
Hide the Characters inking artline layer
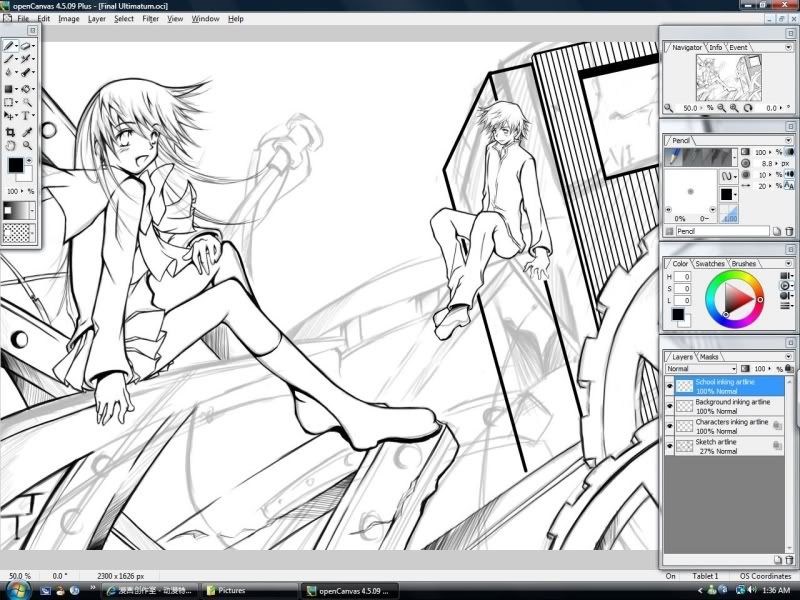point(670,426)
